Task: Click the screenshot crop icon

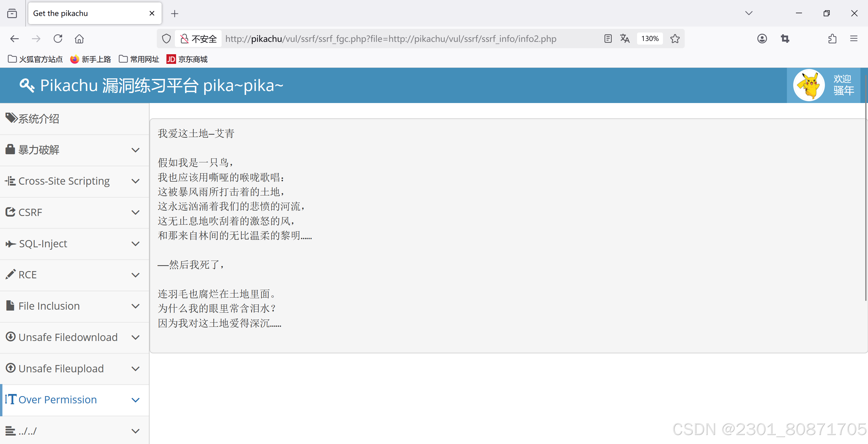Action: 785,39
